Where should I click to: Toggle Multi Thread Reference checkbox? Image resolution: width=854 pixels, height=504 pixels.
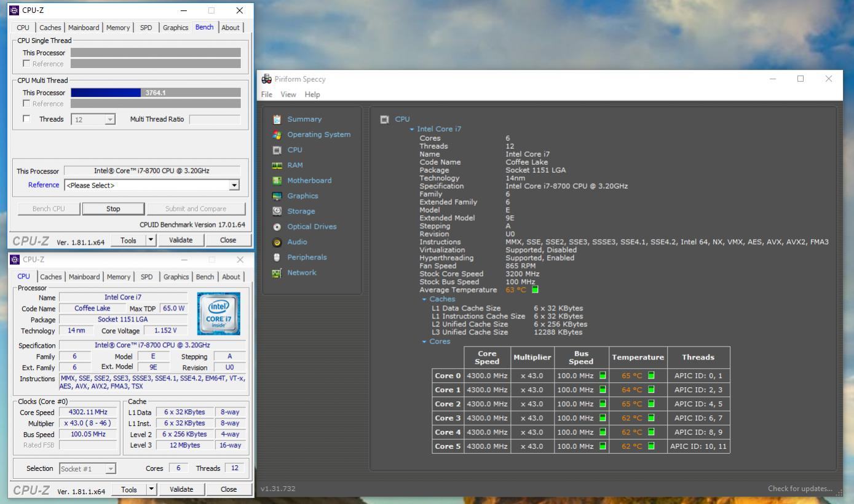point(26,103)
